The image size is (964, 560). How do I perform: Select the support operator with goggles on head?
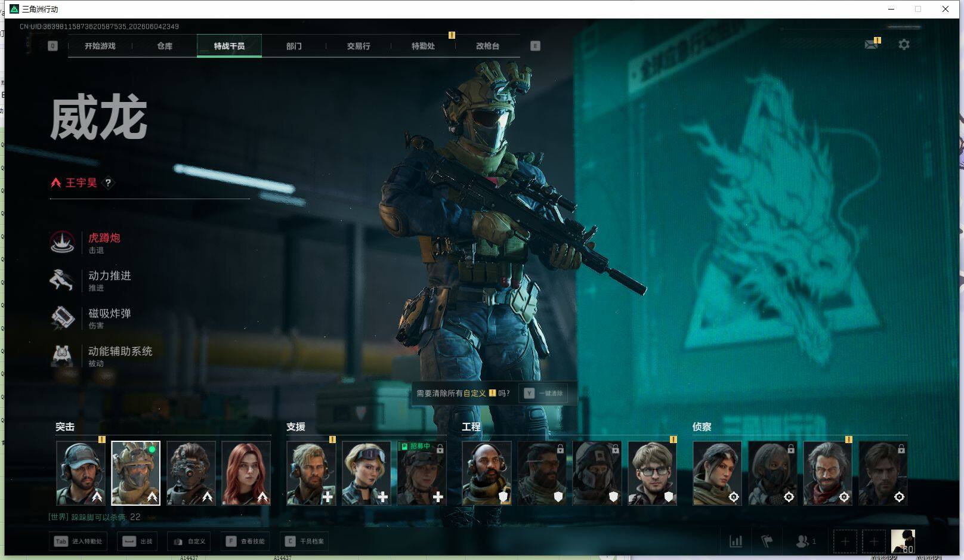click(366, 473)
